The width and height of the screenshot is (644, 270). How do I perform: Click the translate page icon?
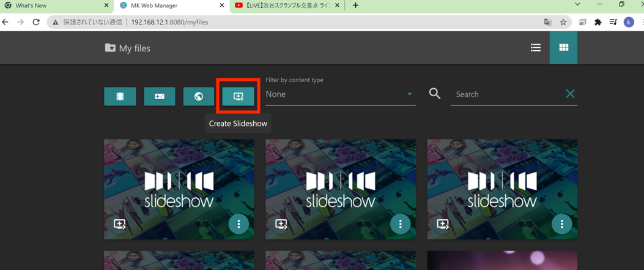pos(547,22)
